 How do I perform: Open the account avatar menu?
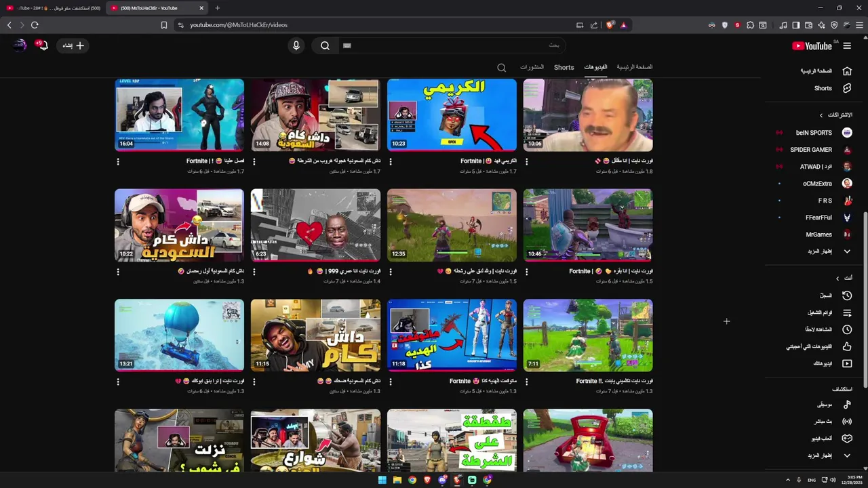[x=20, y=45]
